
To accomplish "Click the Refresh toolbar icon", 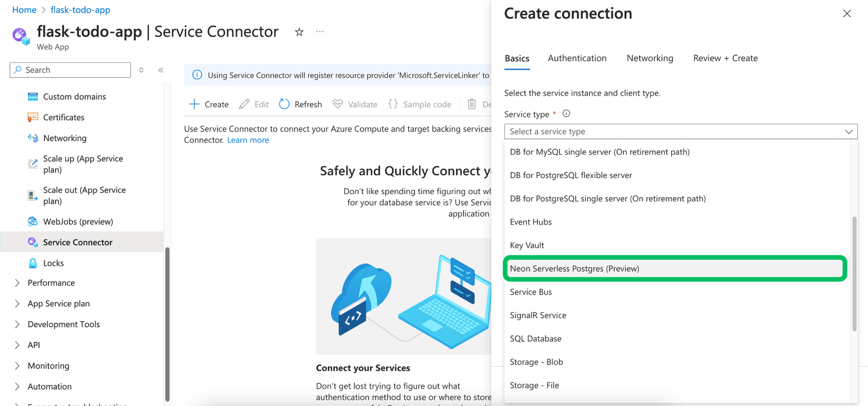I will tap(284, 104).
